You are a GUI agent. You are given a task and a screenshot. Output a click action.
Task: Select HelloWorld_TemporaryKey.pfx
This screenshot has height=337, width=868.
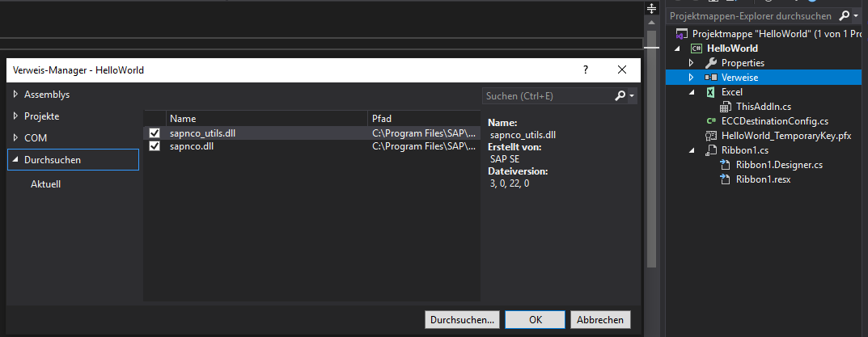pyautogui.click(x=786, y=136)
